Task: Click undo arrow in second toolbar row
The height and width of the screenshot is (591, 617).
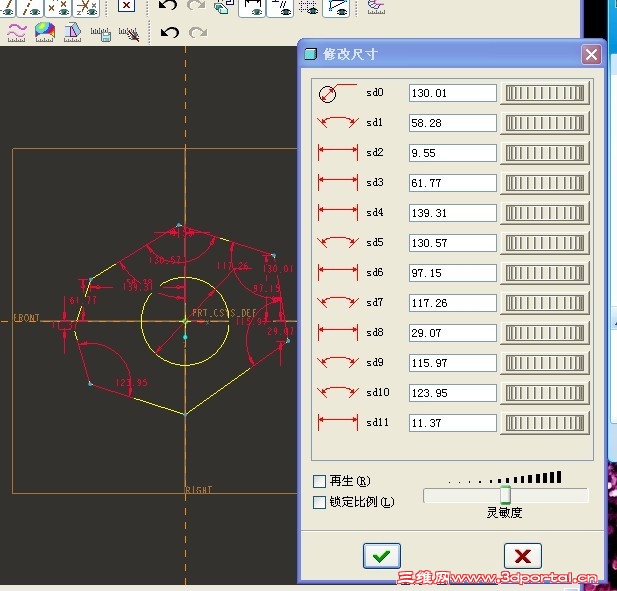Action: [x=170, y=33]
